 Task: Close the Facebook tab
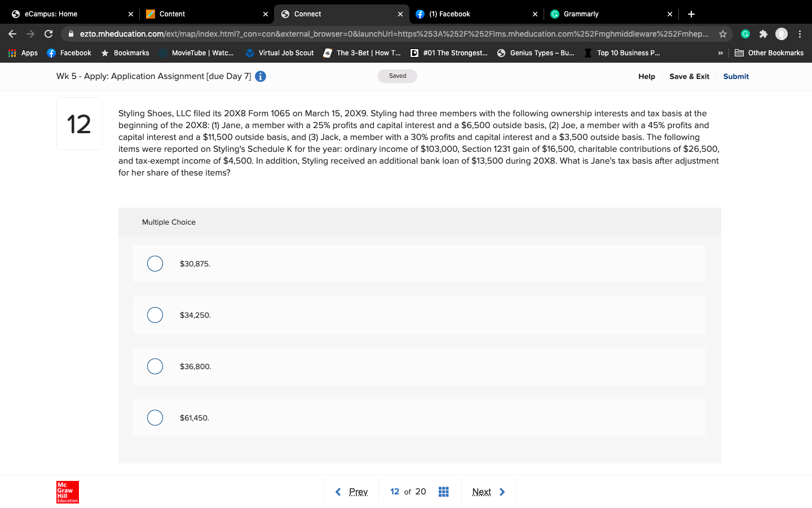(535, 14)
